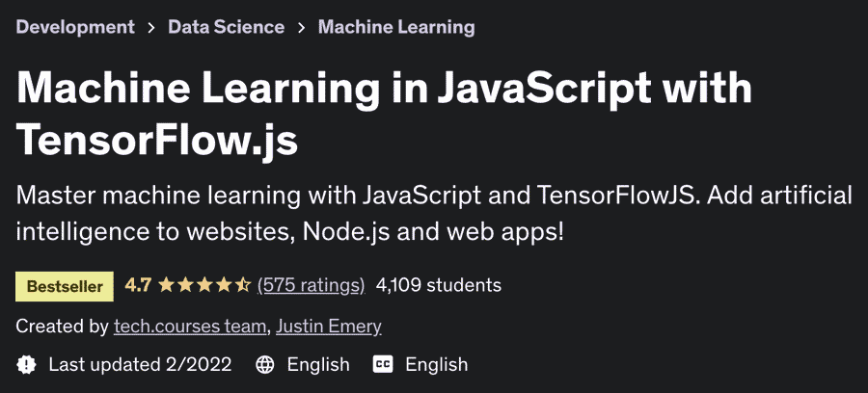
Task: Click the chevron after Data Science
Action: pos(301,28)
